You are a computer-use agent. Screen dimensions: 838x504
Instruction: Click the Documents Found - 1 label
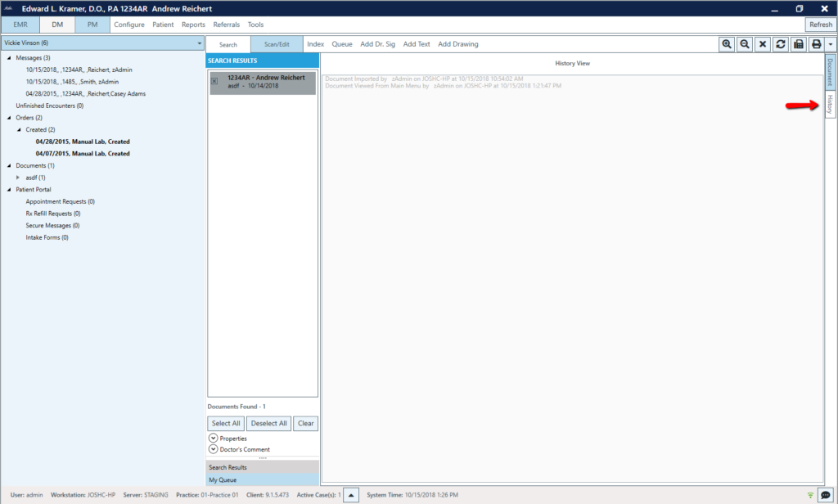tap(237, 407)
